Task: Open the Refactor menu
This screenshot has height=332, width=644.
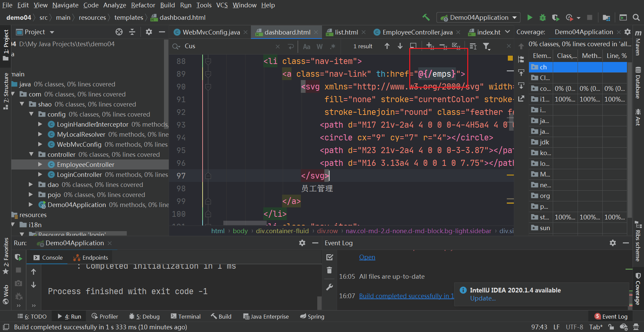Action: [x=143, y=5]
